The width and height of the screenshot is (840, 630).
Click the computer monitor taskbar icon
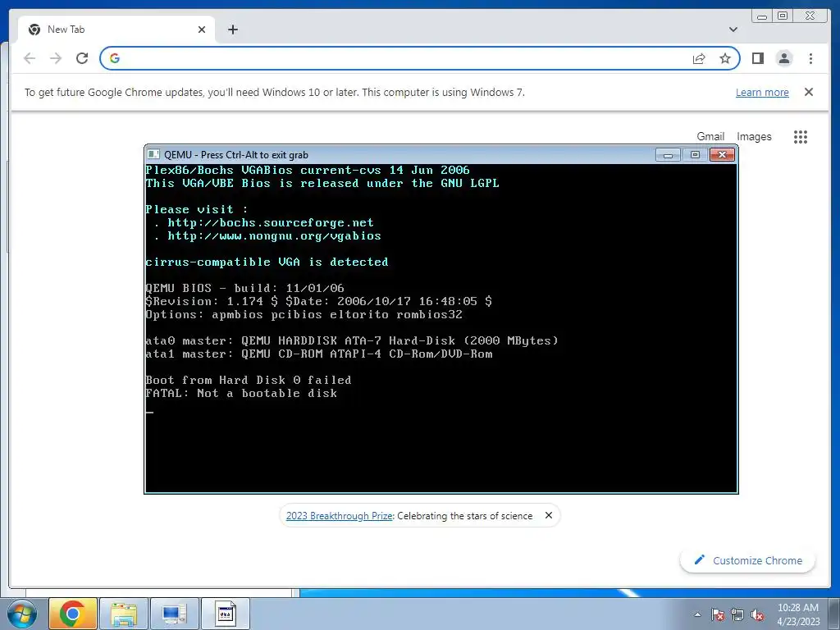click(175, 614)
